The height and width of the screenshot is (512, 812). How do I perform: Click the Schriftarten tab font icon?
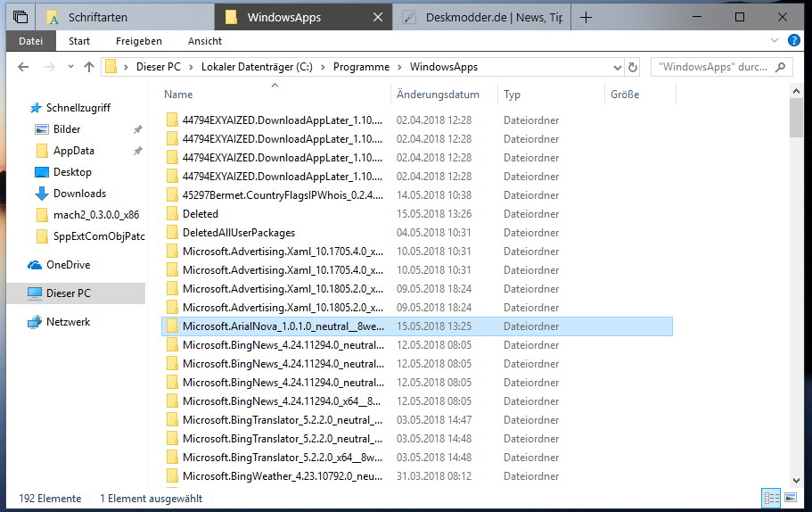click(x=53, y=18)
